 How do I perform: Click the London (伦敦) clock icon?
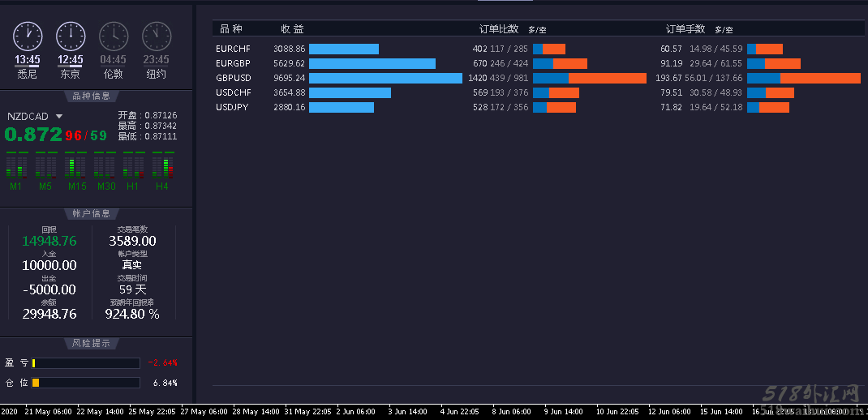pos(114,36)
